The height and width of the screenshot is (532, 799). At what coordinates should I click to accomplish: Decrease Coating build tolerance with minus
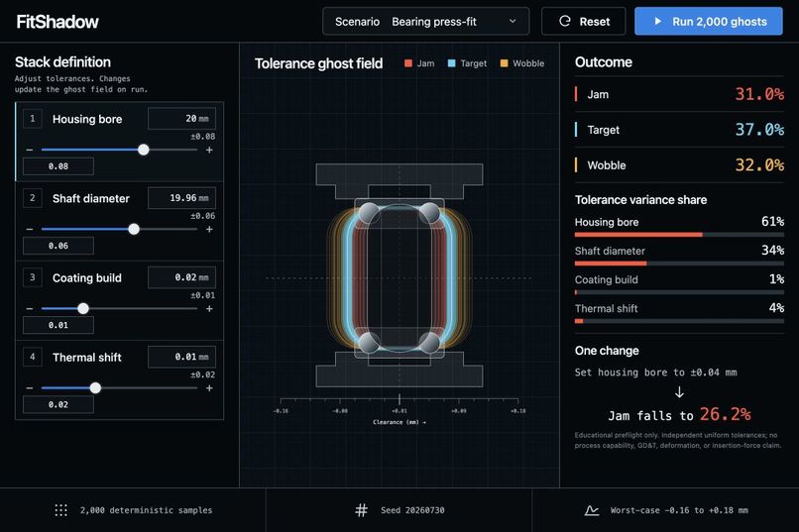click(30, 309)
